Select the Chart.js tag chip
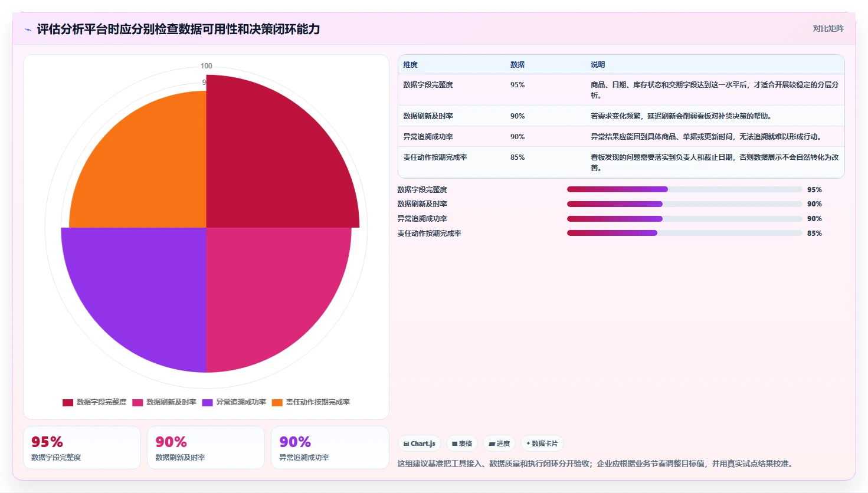The image size is (868, 493). 420,443
